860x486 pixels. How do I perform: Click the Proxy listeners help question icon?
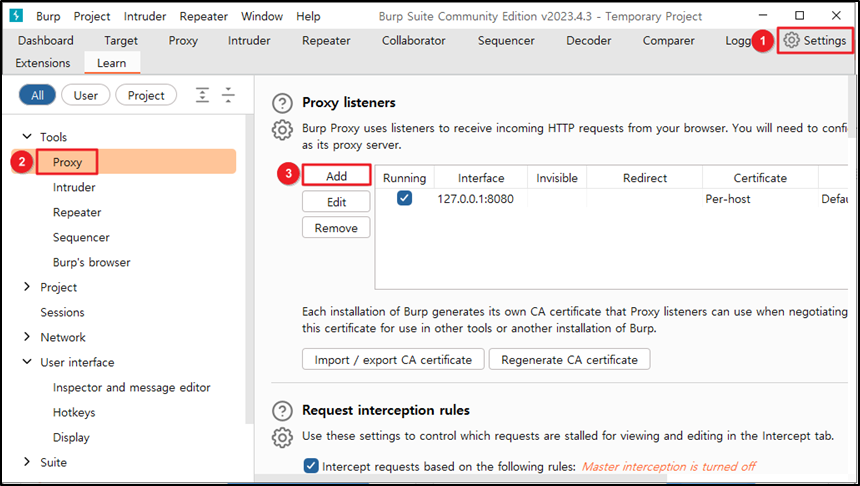click(282, 103)
